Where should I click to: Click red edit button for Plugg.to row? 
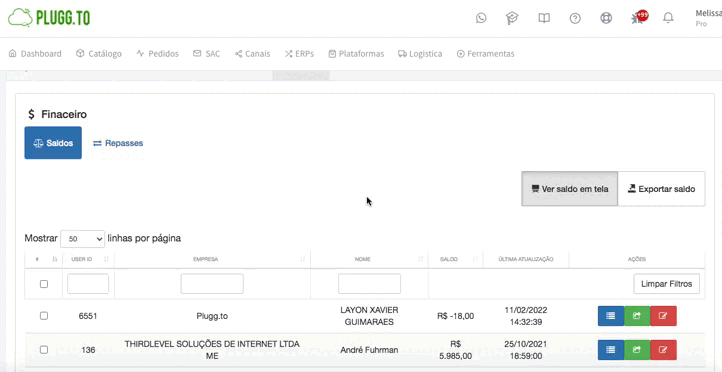(664, 316)
